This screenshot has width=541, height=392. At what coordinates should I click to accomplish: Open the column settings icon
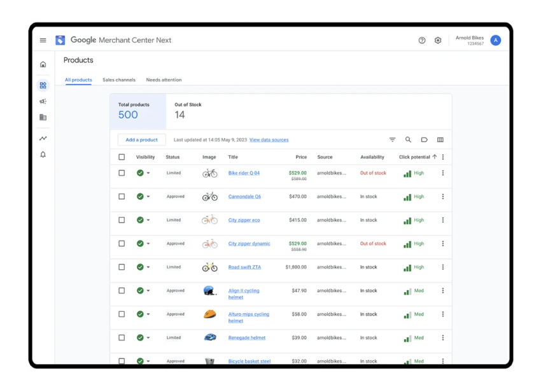click(440, 140)
